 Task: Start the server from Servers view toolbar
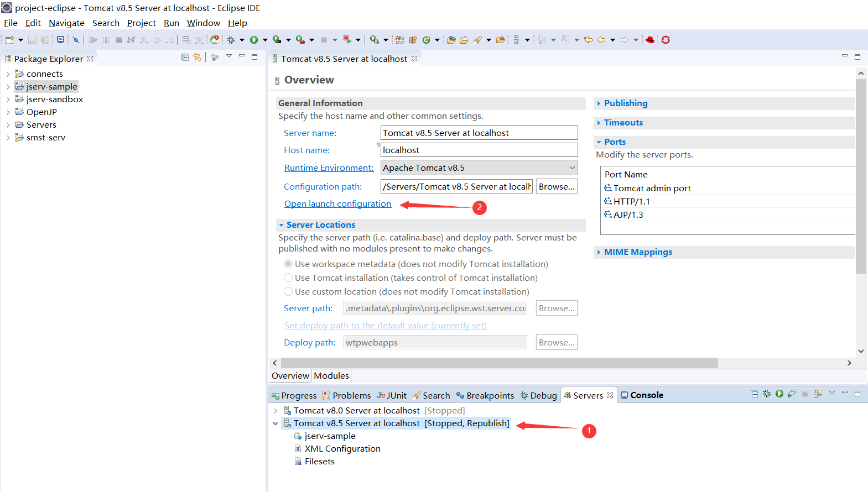[x=779, y=394]
